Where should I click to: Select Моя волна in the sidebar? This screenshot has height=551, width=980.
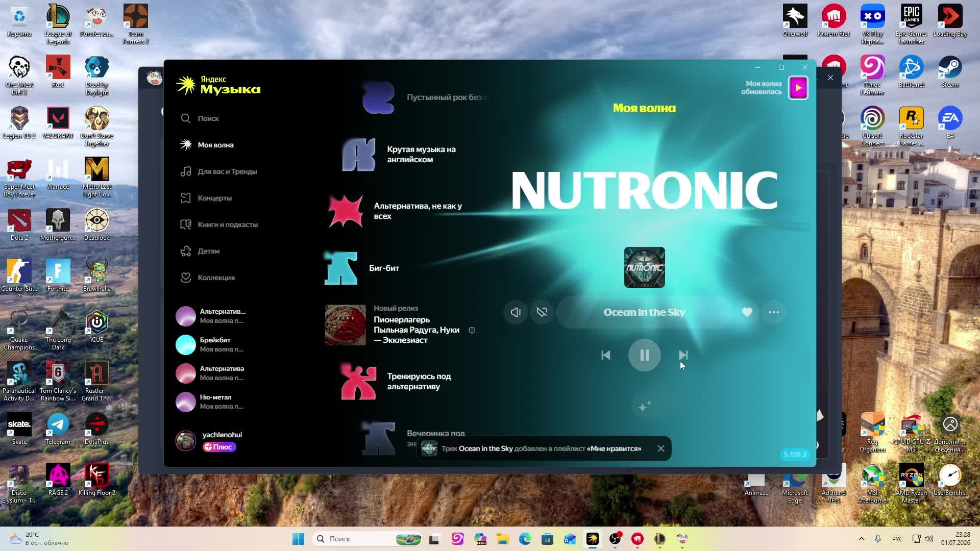point(207,145)
